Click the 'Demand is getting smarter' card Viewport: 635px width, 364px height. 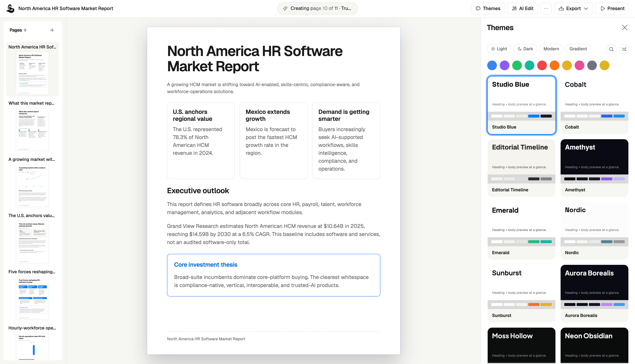[346, 140]
